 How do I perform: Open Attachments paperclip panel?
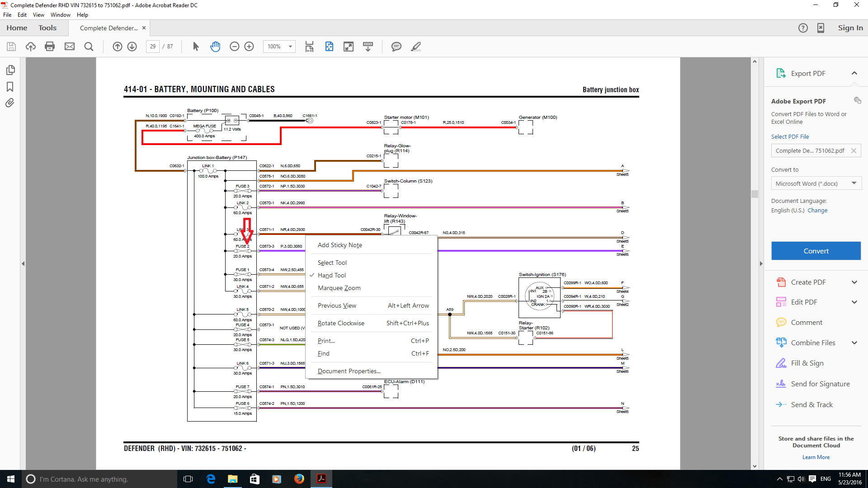(10, 103)
